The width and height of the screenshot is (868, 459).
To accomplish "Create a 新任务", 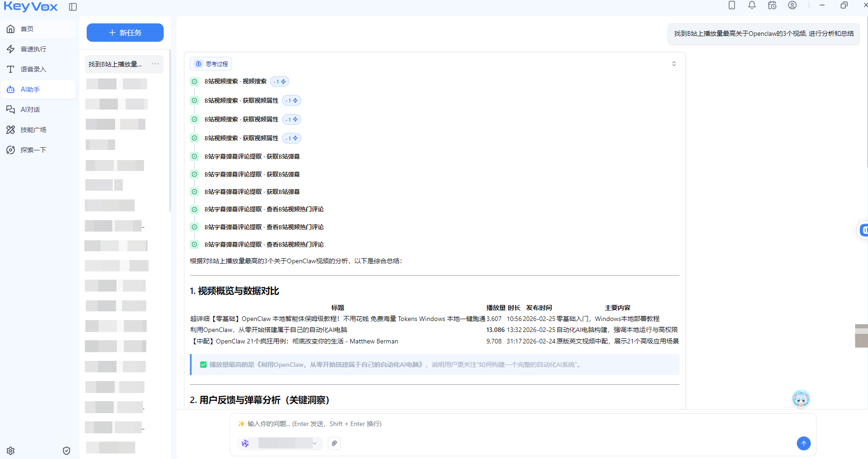I will 125,33.
